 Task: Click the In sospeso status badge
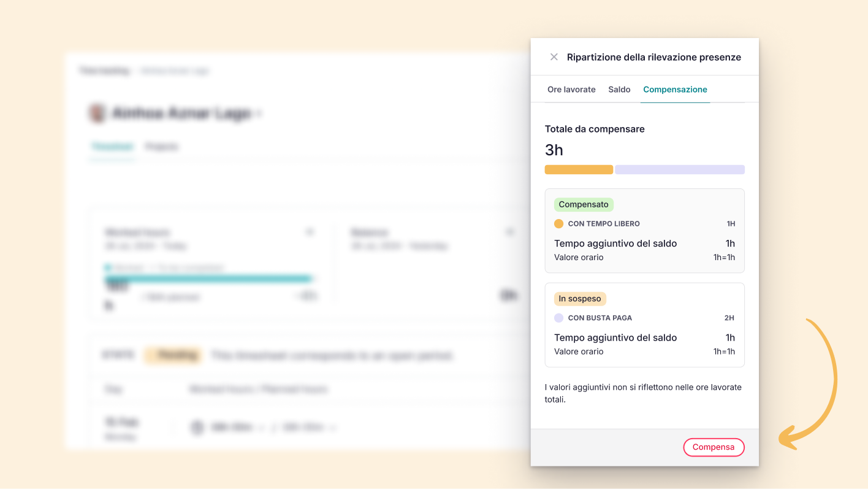[580, 299]
